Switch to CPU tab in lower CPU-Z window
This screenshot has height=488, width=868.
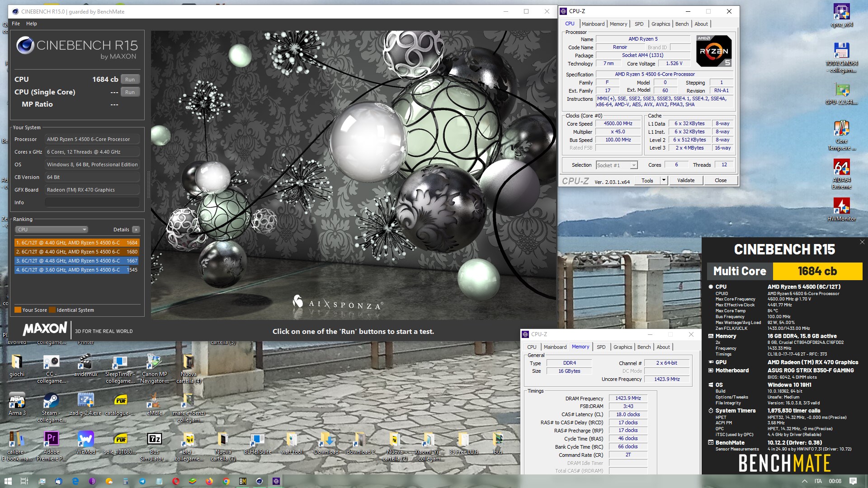click(x=532, y=347)
